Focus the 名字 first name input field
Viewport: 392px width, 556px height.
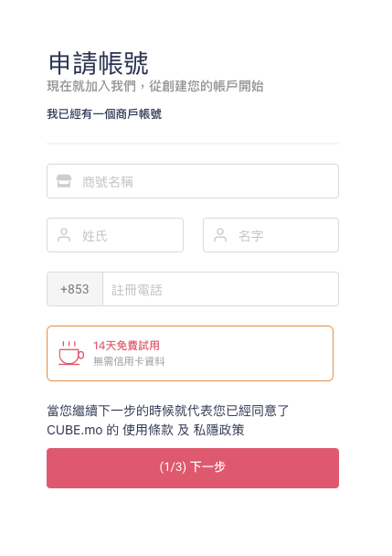point(270,235)
